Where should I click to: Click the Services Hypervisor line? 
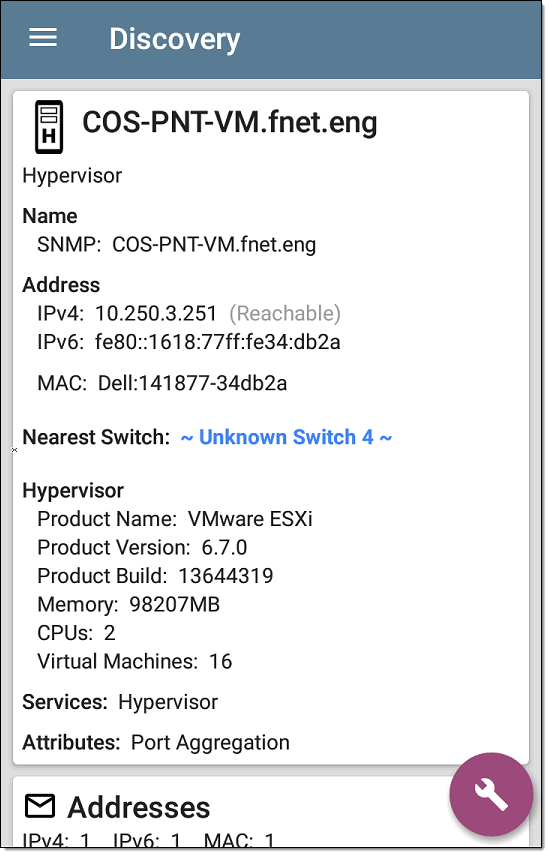tap(120, 702)
